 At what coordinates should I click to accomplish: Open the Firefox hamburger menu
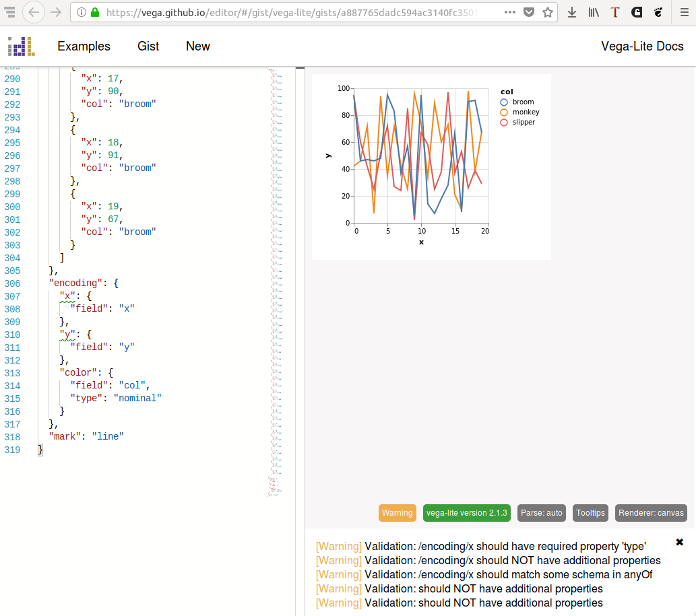click(x=685, y=12)
